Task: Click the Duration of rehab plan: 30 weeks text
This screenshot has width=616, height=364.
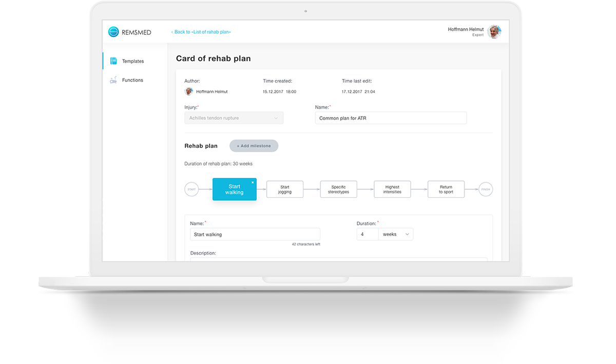Action: tap(218, 164)
